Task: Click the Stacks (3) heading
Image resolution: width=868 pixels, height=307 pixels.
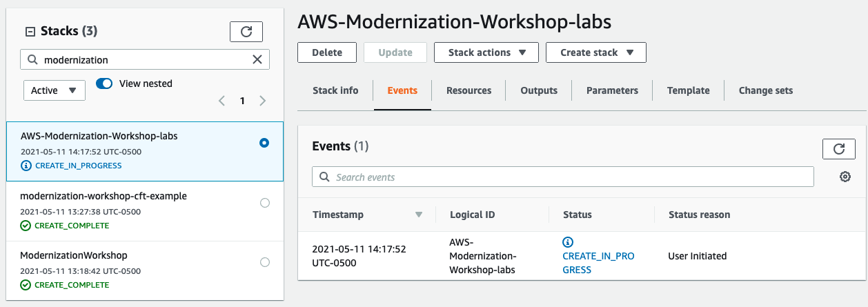Action: coord(69,31)
